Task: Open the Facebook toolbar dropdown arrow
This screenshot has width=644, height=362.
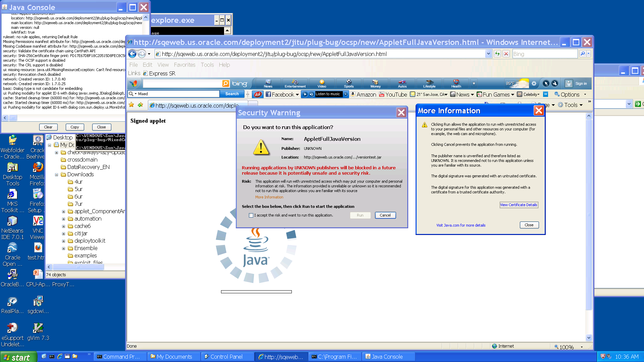Action: (x=297, y=95)
